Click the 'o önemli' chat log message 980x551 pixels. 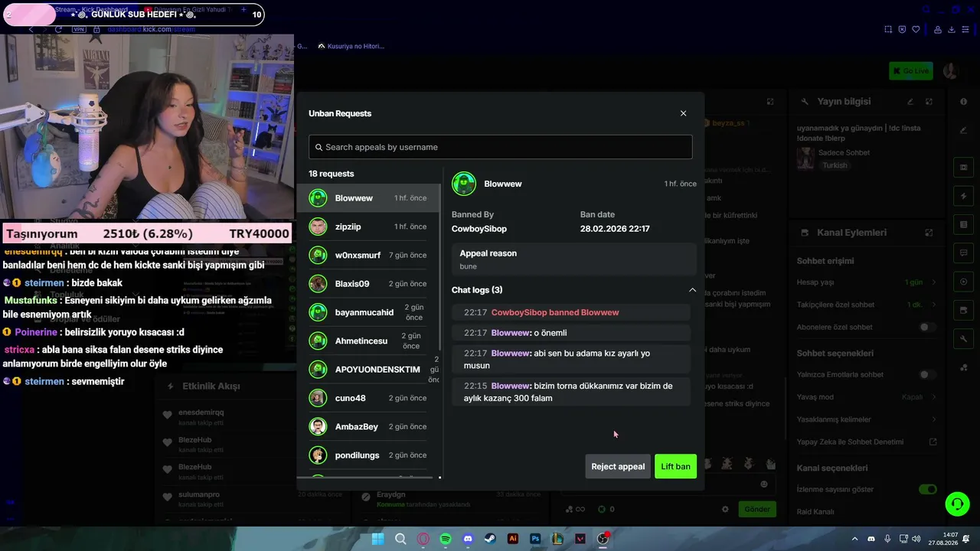click(571, 333)
